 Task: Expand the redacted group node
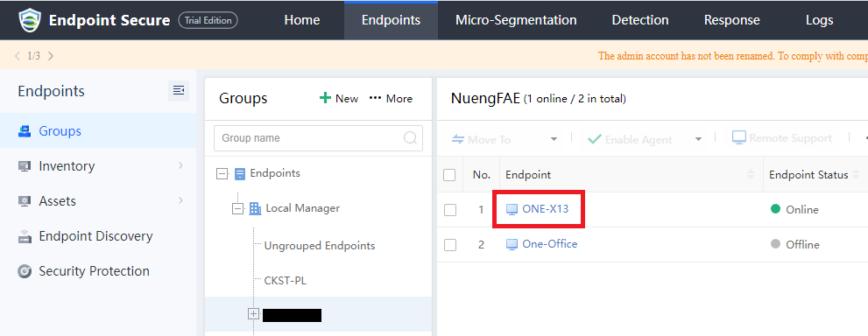[x=253, y=314]
